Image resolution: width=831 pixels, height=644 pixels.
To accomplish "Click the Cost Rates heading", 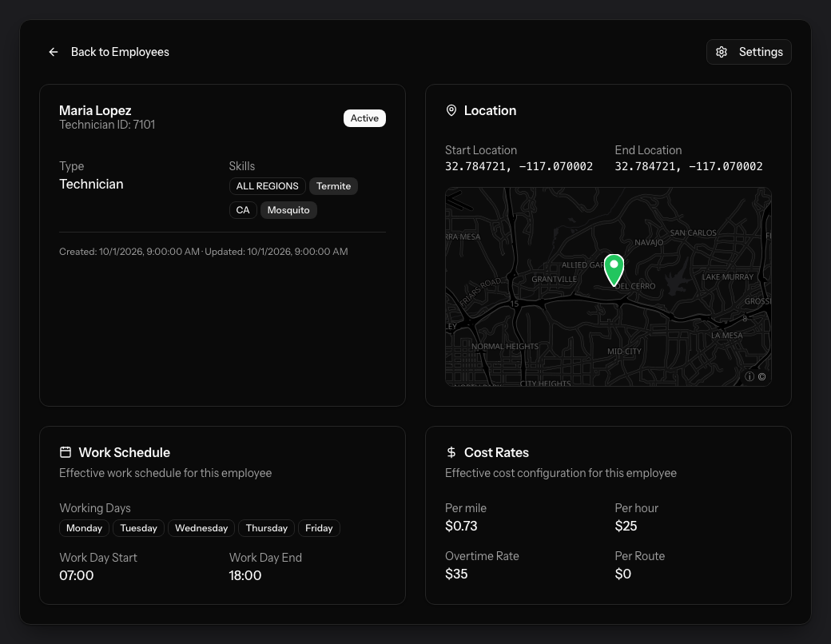I will point(496,452).
